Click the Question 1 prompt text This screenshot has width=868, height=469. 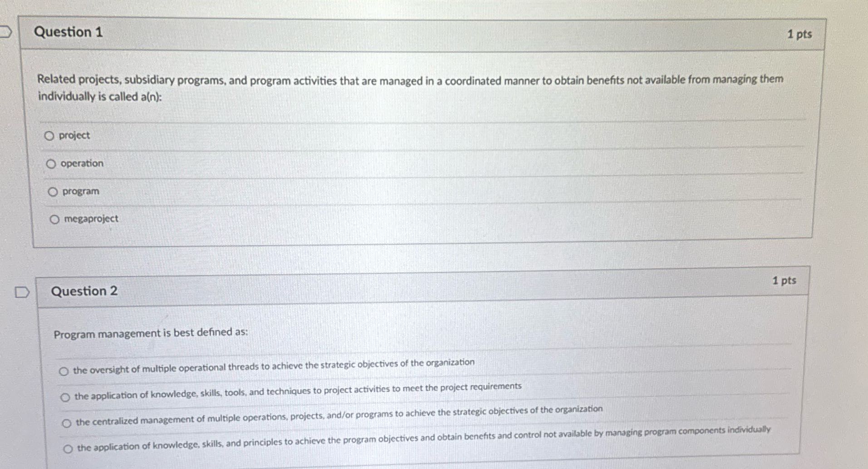tap(408, 86)
